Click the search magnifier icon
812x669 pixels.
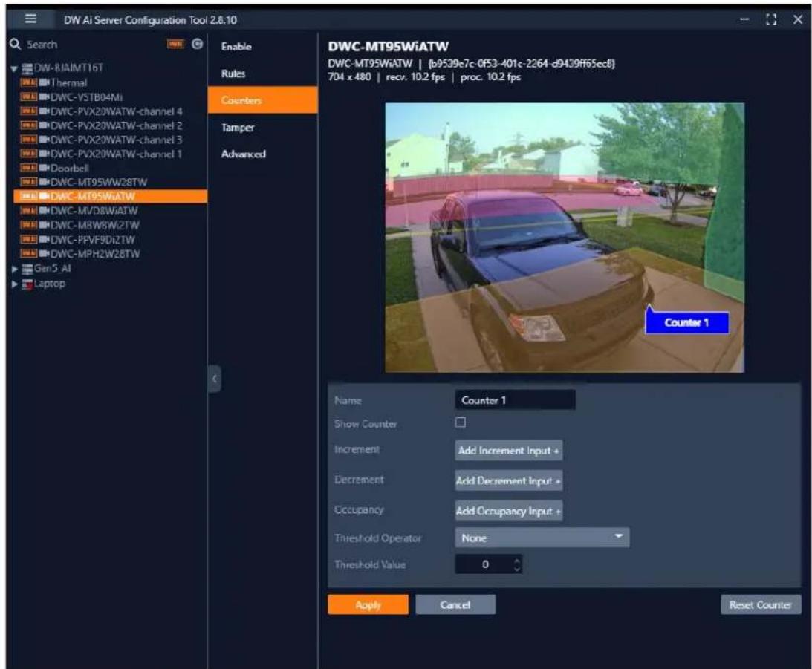pyautogui.click(x=15, y=44)
